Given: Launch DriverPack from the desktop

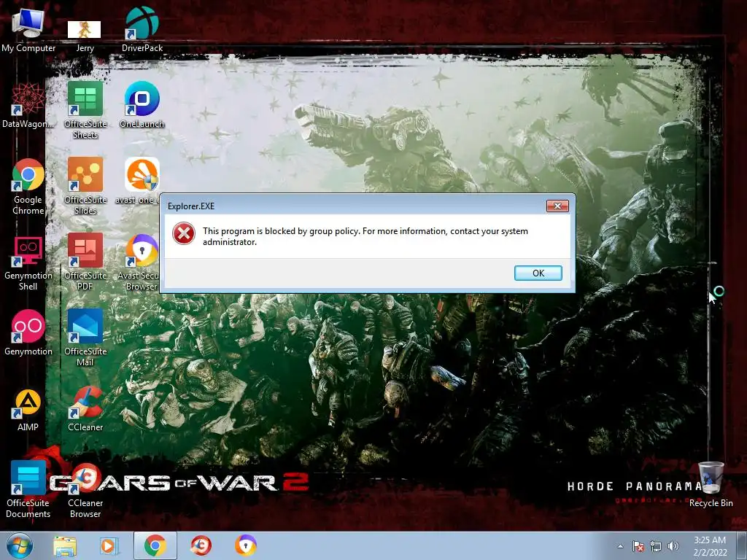Looking at the screenshot, I should click(142, 30).
